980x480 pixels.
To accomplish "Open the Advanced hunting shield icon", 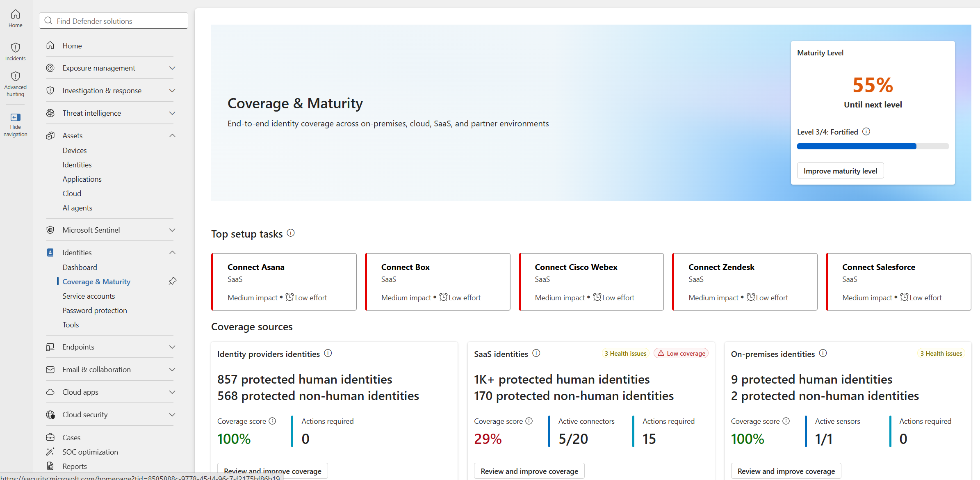I will [x=16, y=76].
